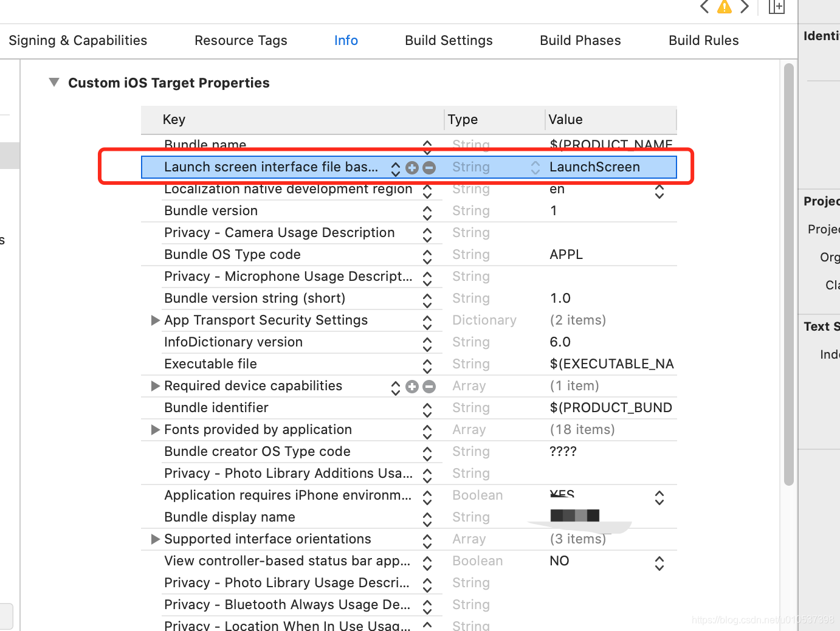This screenshot has width=840, height=631.
Task: Expand the Required device capabilities array
Action: [x=155, y=386]
